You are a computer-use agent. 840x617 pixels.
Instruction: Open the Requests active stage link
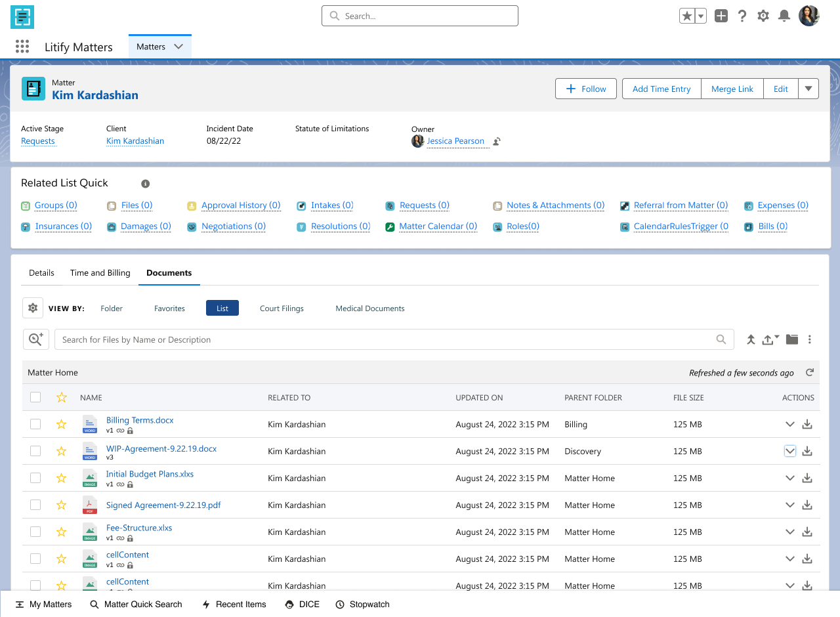[x=38, y=141]
